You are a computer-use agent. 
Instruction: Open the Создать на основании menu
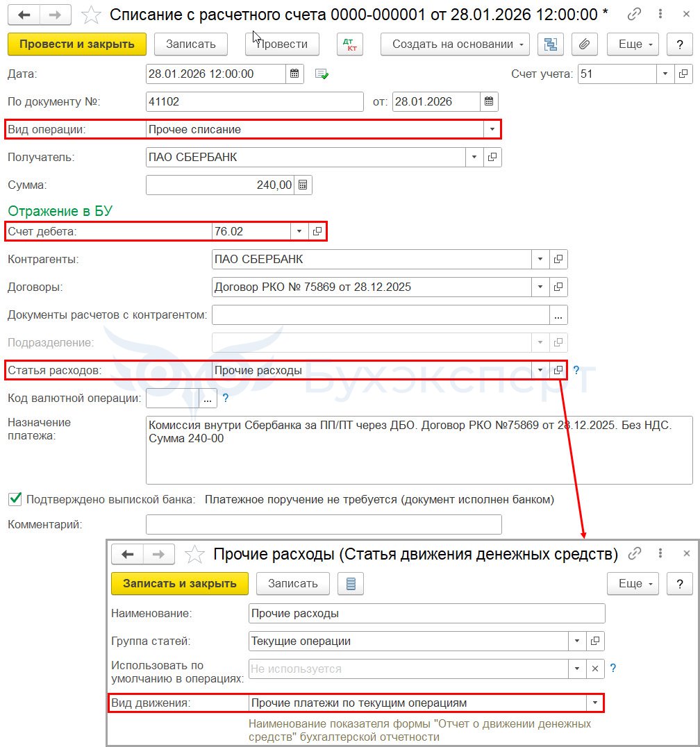click(455, 44)
